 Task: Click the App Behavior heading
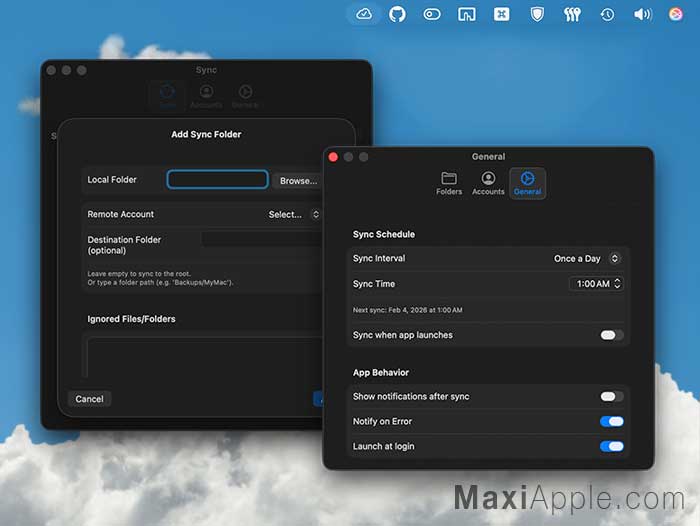point(381,372)
